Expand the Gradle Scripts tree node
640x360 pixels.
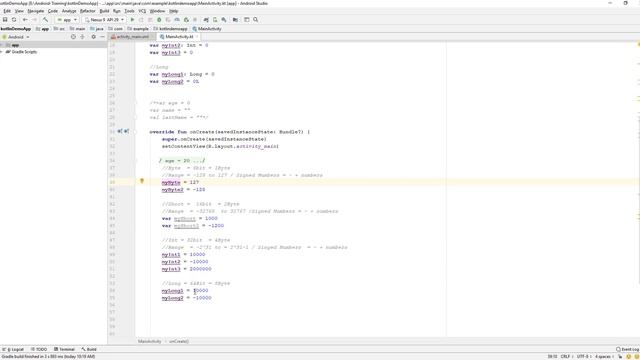click(x=2, y=52)
